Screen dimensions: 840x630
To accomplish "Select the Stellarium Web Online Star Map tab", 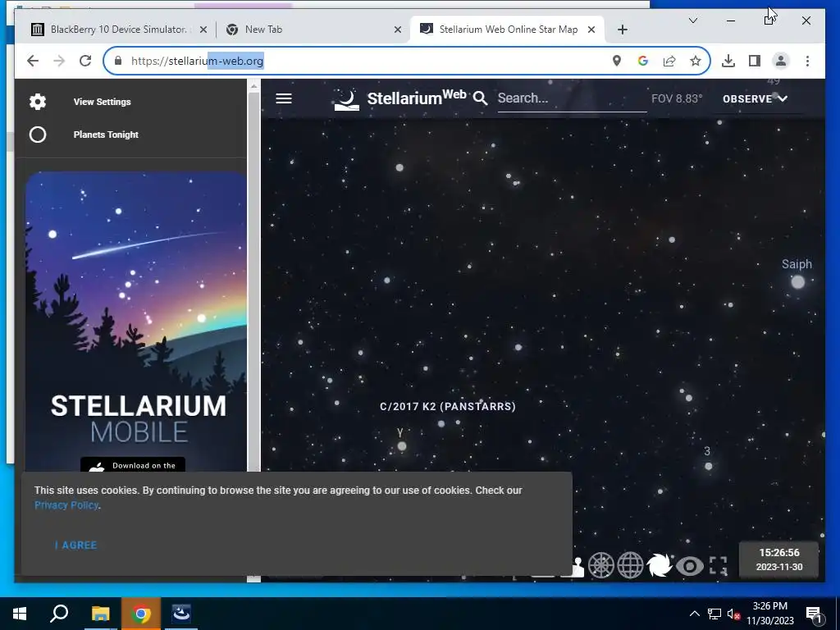I will coord(507,30).
